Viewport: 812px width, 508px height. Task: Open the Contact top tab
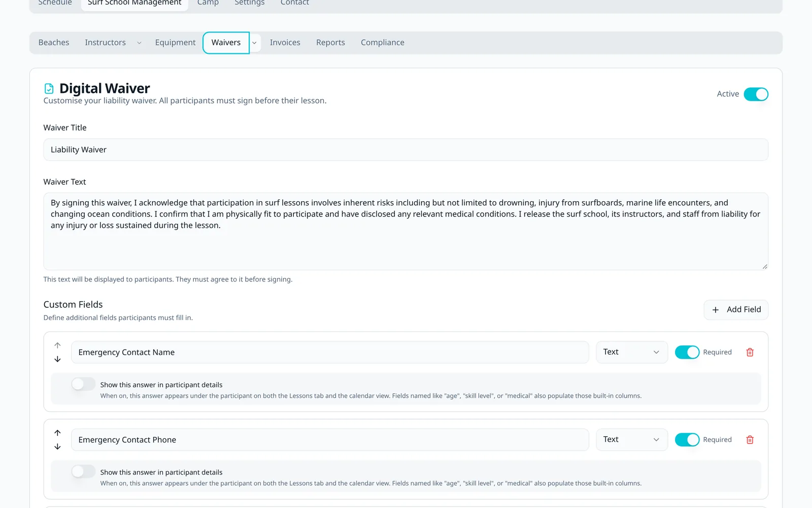[295, 3]
